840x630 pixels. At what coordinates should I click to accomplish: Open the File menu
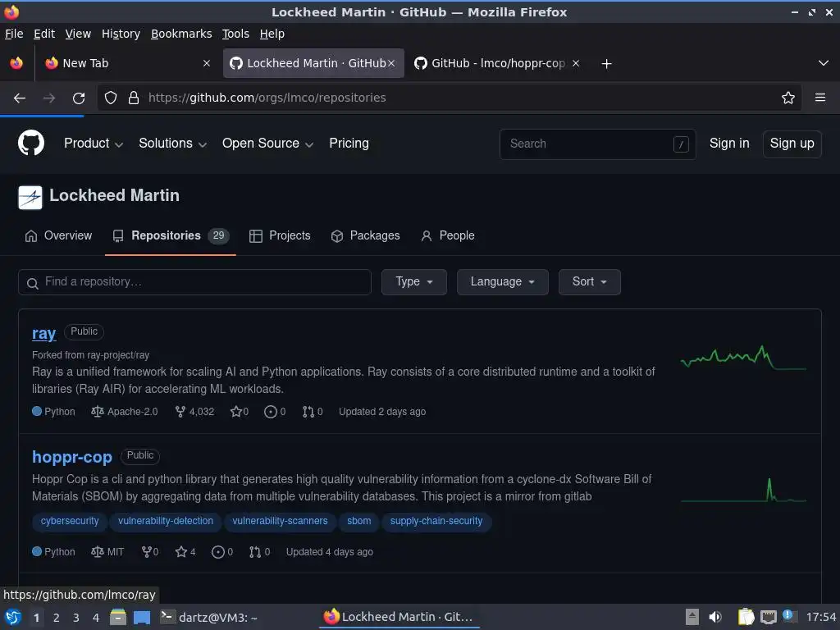14,34
